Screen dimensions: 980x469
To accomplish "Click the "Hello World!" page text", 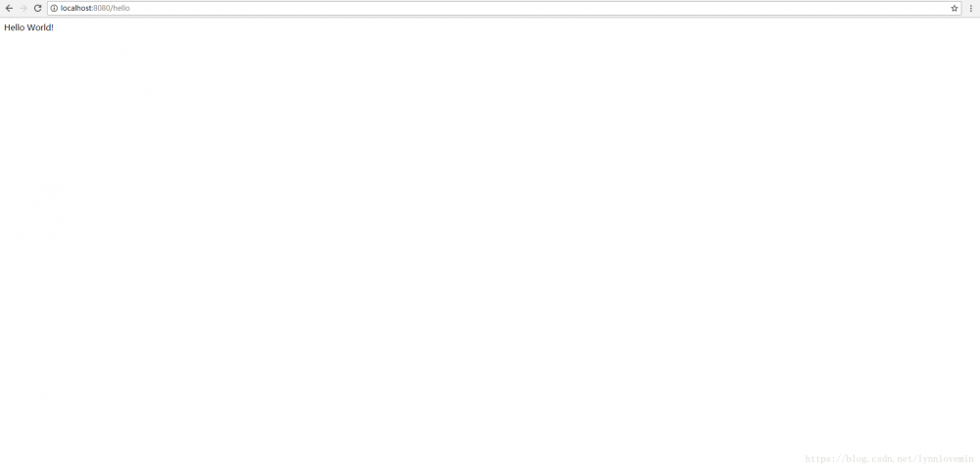I will coord(28,27).
